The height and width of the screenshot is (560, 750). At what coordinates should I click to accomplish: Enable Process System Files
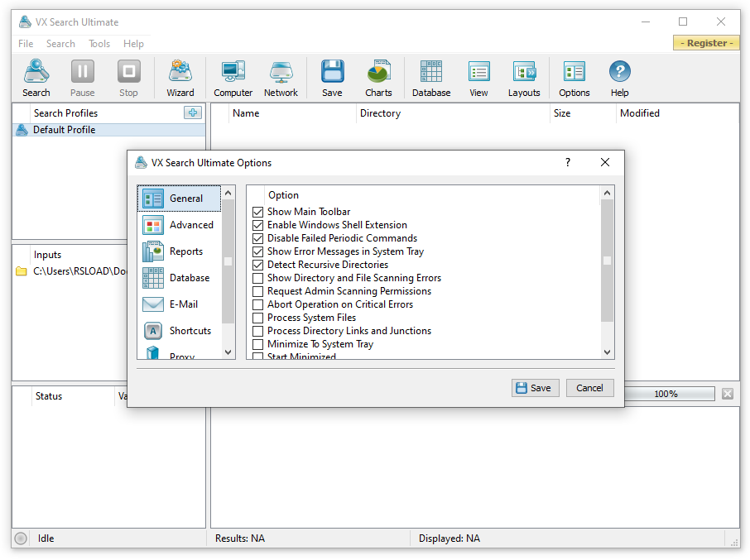point(257,318)
